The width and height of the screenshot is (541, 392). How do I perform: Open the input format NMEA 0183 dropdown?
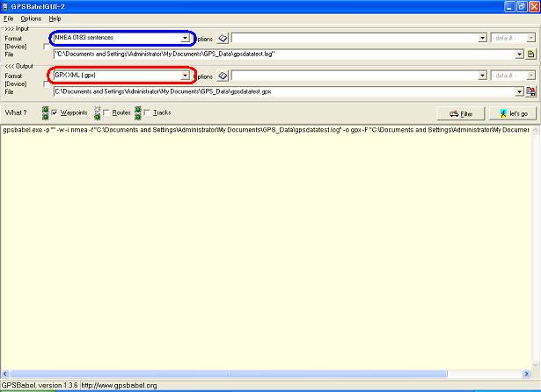pos(186,38)
